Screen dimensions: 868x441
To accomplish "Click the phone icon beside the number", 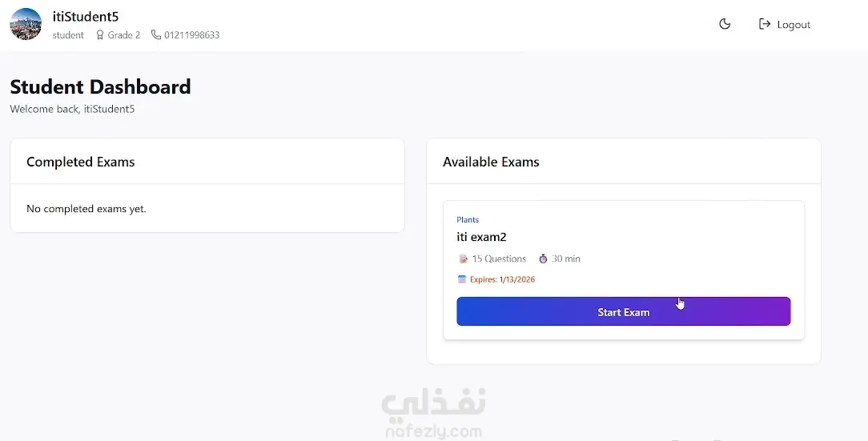I will click(156, 35).
